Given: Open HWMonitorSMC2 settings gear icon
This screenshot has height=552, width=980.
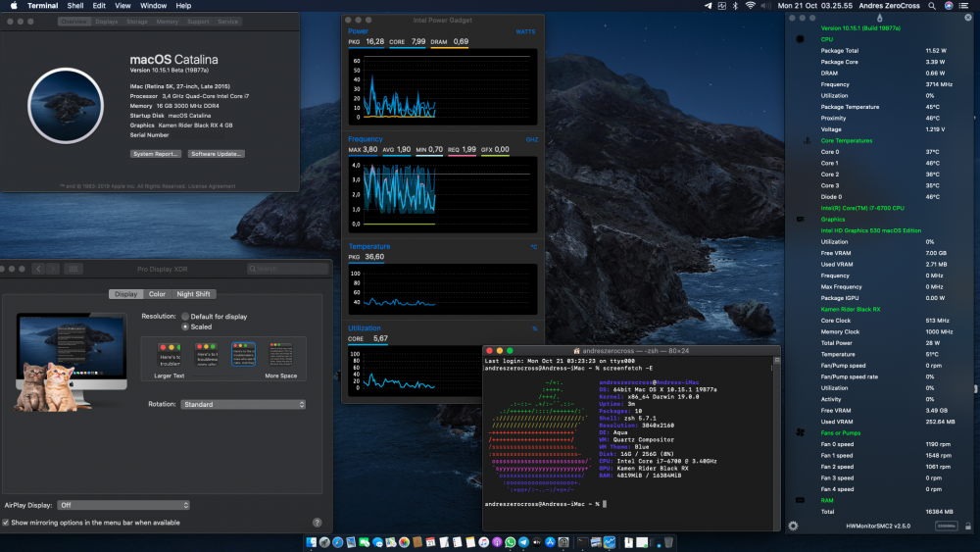Looking at the screenshot, I should [x=793, y=526].
